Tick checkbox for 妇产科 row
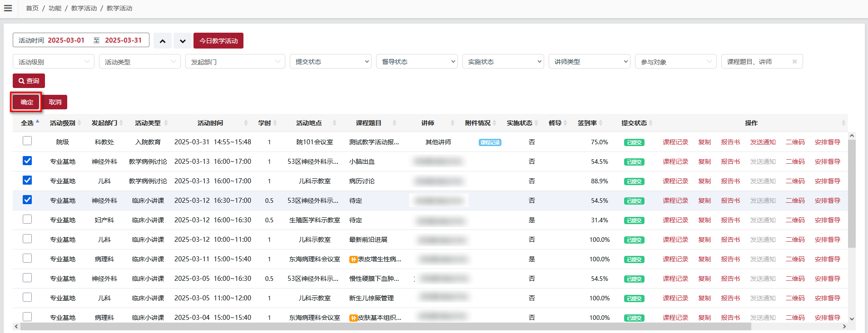 [27, 219]
